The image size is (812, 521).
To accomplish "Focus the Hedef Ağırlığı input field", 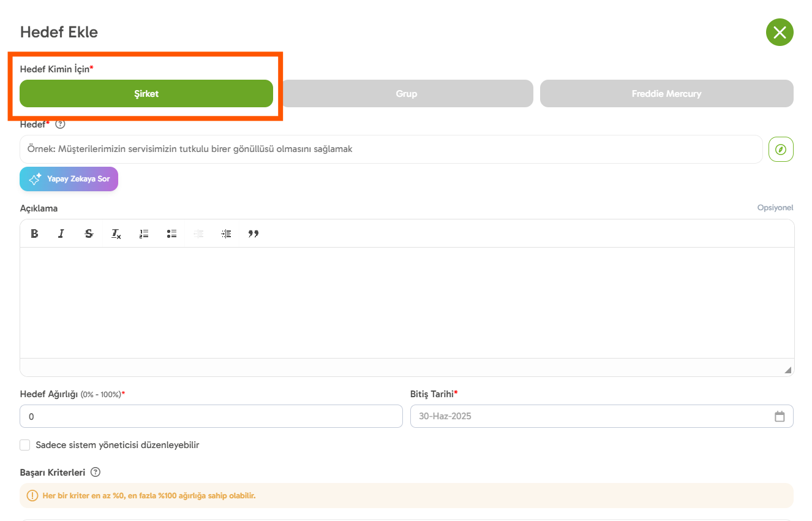I will point(211,416).
